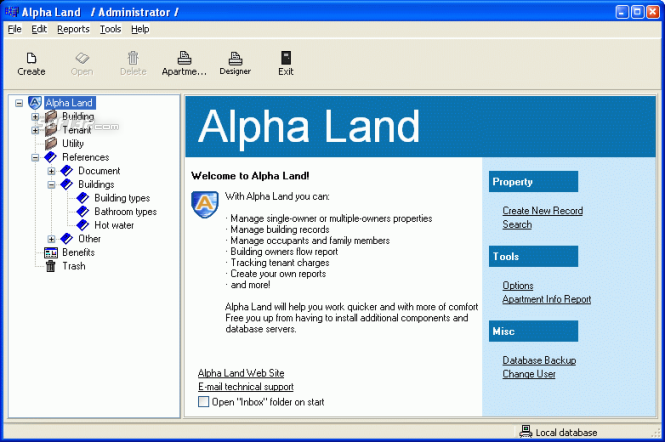Select the Benefits tree row label

(78, 252)
